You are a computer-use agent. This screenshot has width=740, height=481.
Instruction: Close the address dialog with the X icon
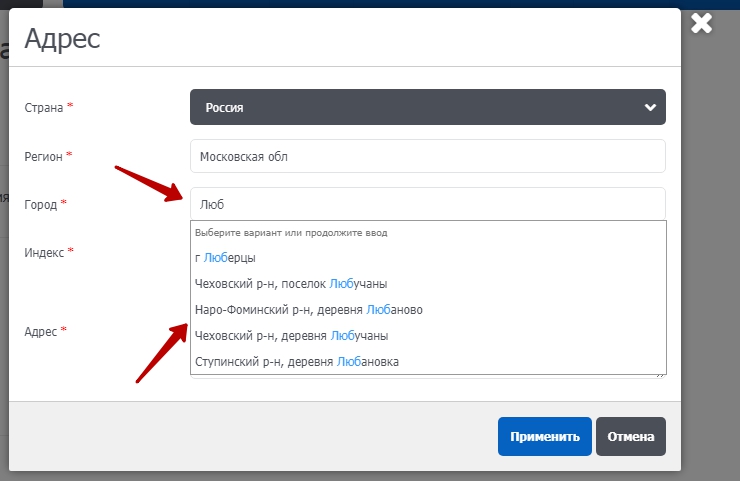point(702,23)
